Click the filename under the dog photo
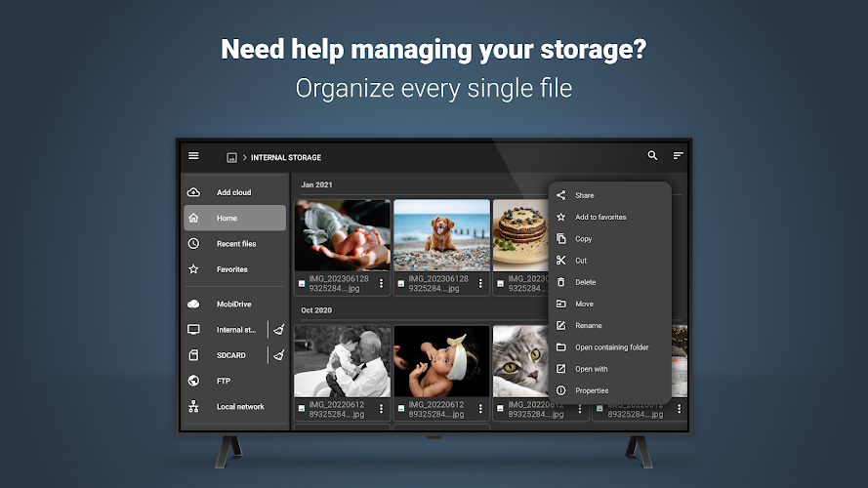The width and height of the screenshot is (868, 488). (x=437, y=283)
